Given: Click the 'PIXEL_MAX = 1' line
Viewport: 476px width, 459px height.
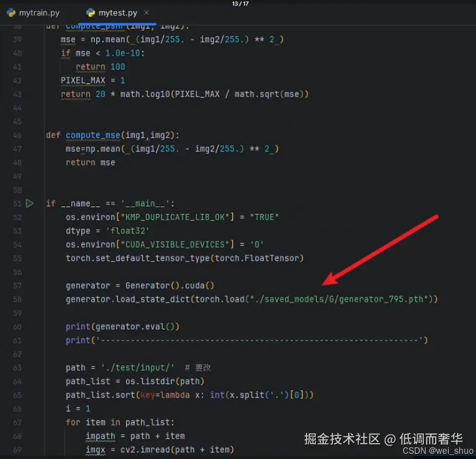Looking at the screenshot, I should 93,80.
